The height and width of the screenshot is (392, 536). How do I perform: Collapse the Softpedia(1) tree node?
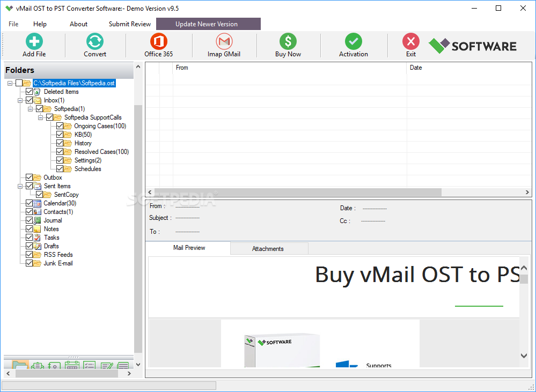(x=31, y=109)
